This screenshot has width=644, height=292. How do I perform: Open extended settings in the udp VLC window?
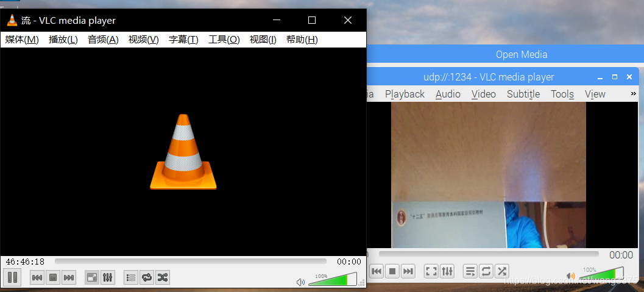(447, 271)
